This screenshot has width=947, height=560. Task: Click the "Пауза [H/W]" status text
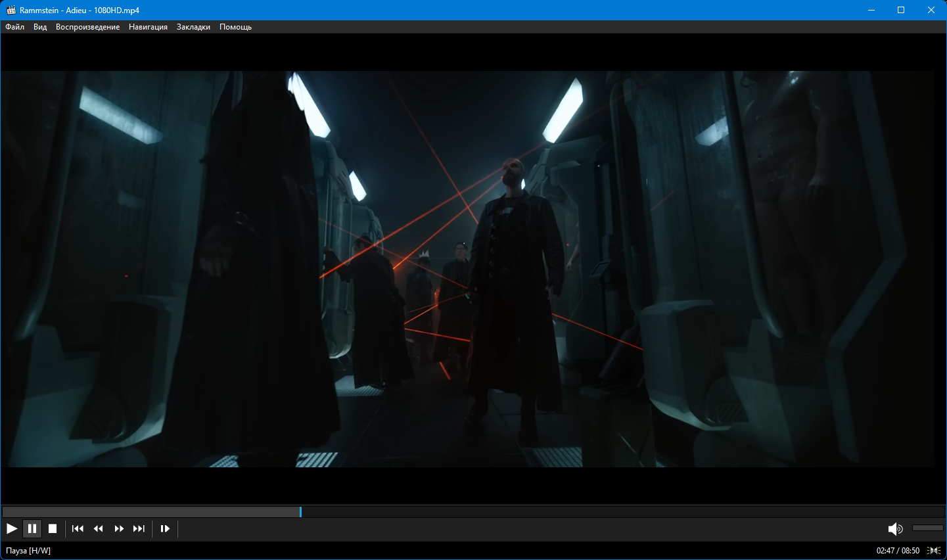28,551
